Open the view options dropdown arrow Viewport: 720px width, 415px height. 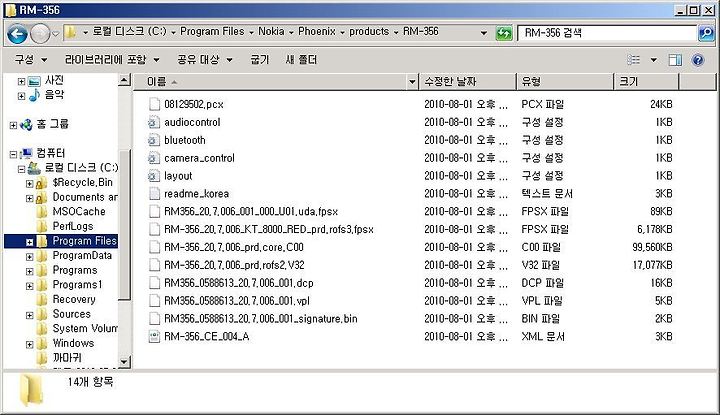pyautogui.click(x=653, y=60)
